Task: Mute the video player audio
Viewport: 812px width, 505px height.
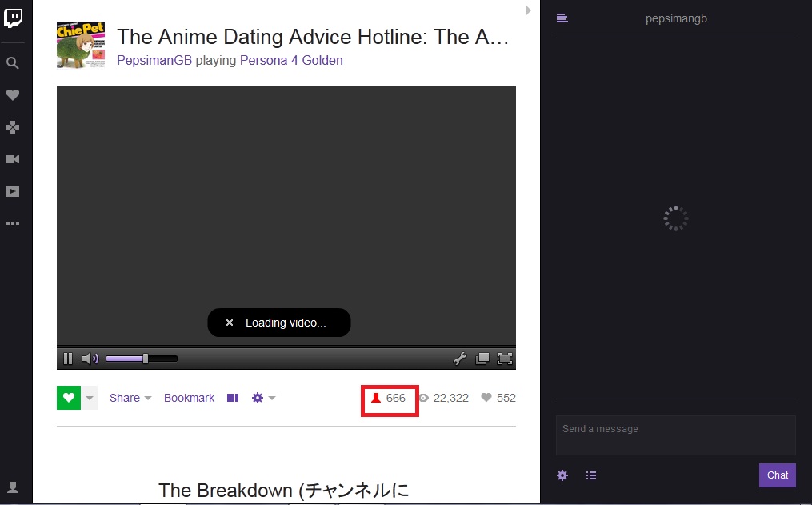Action: tap(90, 359)
